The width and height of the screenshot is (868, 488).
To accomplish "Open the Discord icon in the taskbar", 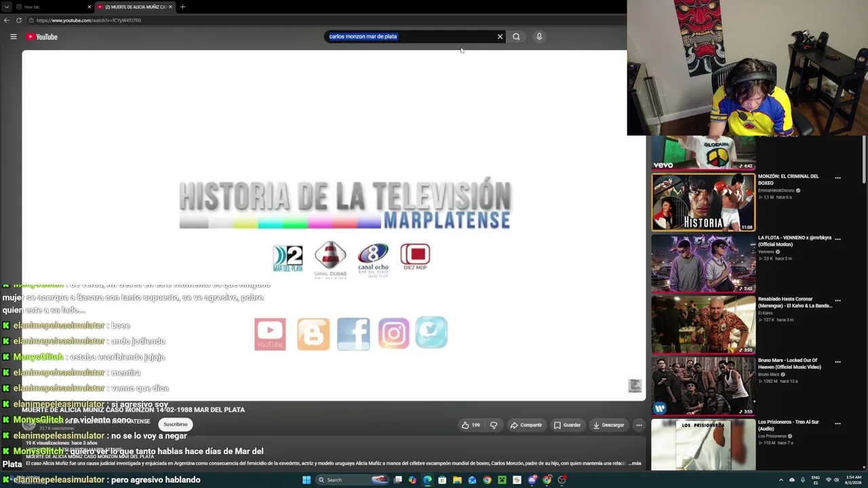I will point(532,480).
